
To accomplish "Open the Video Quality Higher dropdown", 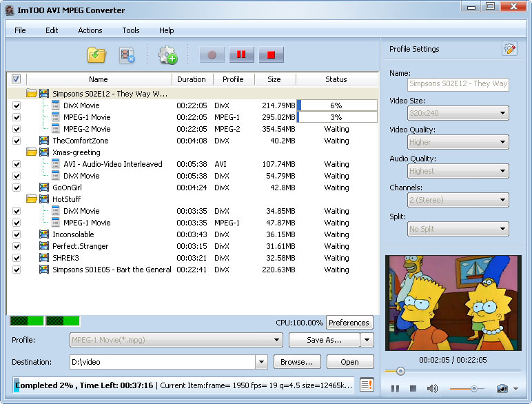I will [x=458, y=142].
